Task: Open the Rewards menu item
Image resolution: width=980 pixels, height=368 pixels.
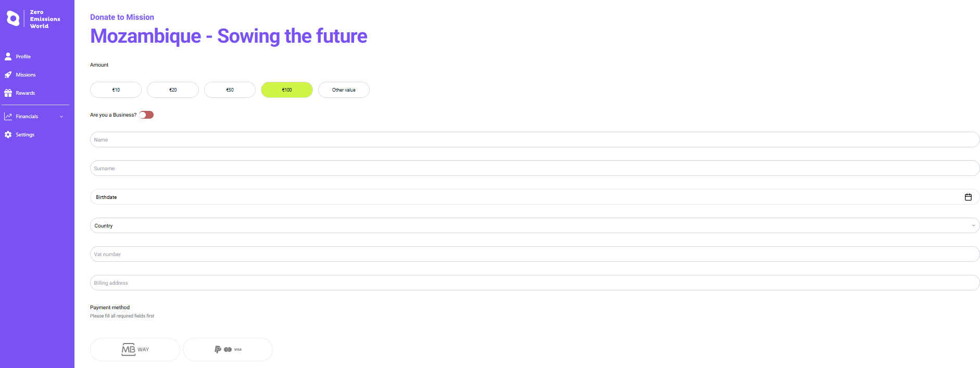Action: [x=25, y=93]
